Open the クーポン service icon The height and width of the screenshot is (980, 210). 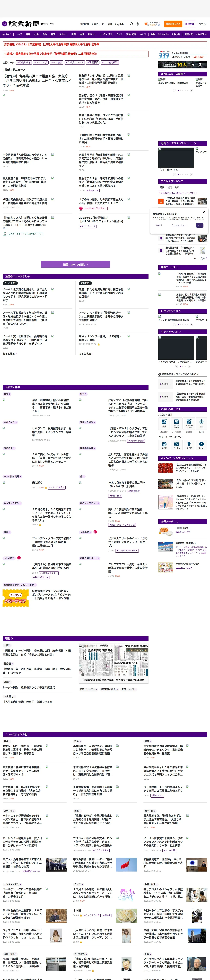pos(176,445)
